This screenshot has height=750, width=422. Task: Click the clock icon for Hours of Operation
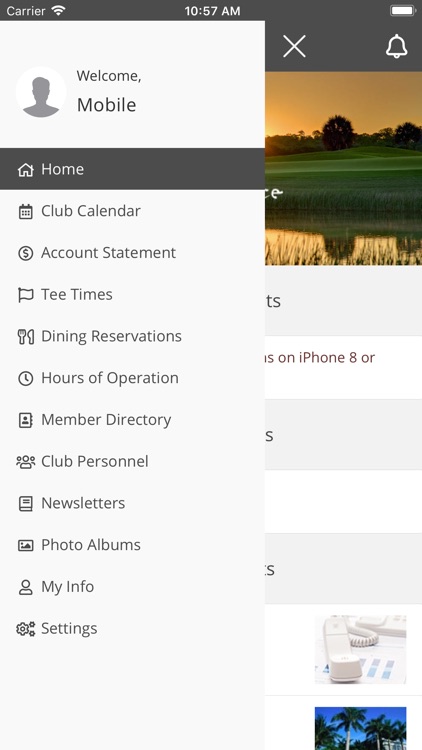point(25,378)
